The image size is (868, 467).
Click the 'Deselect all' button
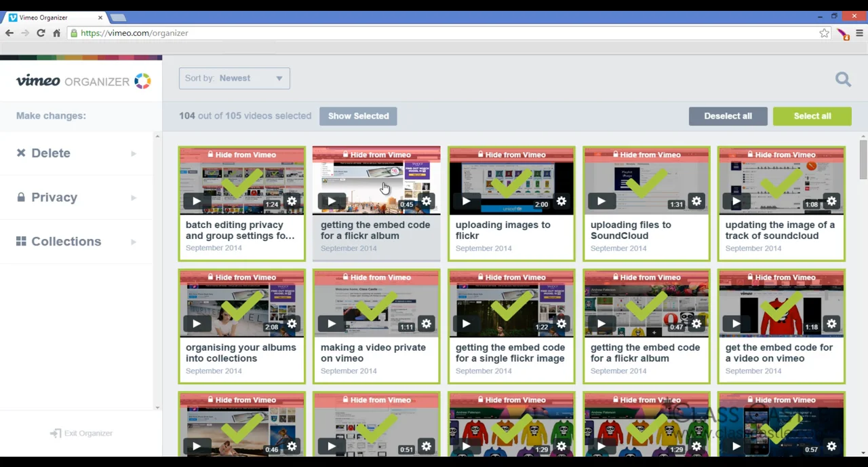(x=728, y=116)
